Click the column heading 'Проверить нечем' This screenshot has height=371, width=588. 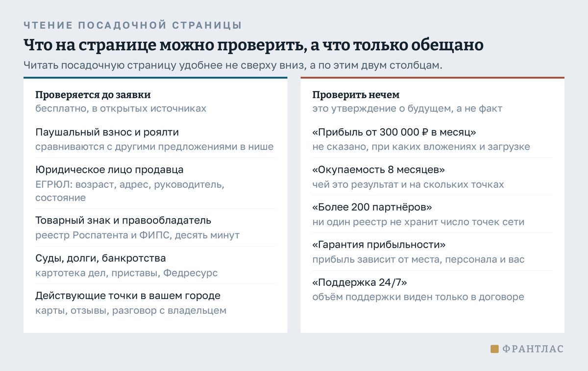coord(356,95)
